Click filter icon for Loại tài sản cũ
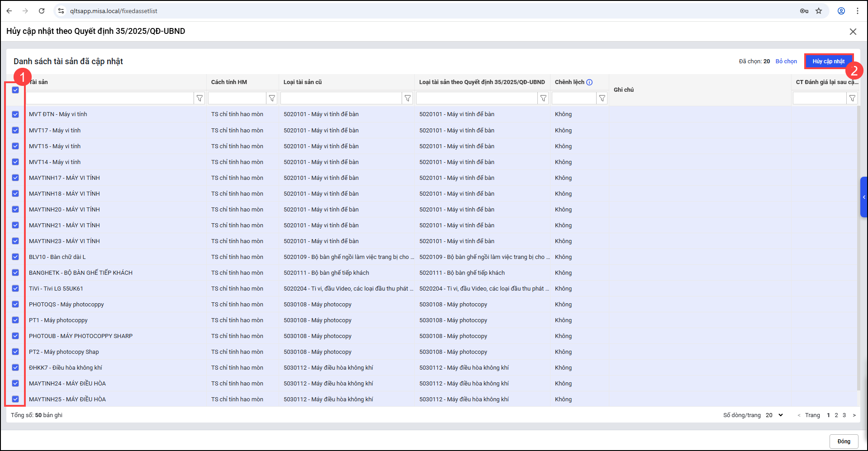The height and width of the screenshot is (451, 868). 408,98
